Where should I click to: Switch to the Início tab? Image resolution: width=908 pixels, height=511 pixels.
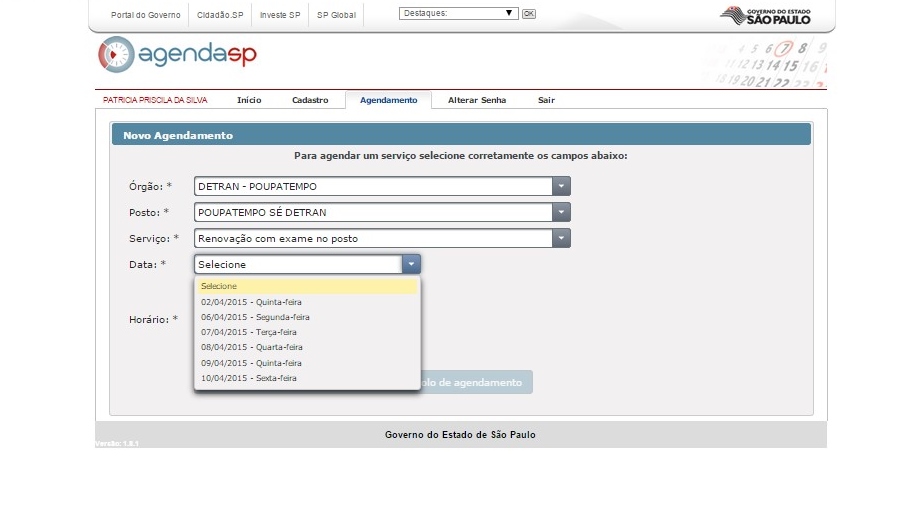(x=249, y=100)
